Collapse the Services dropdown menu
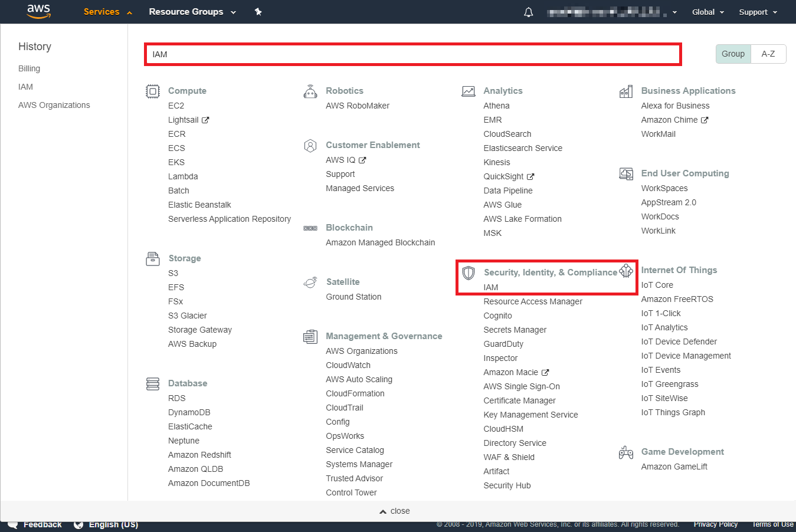This screenshot has height=532, width=796. [x=108, y=12]
